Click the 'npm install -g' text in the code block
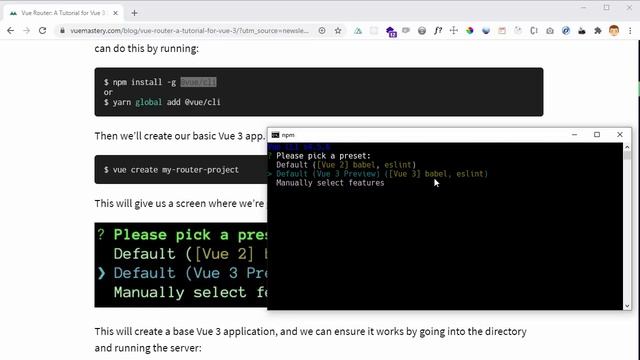Image resolution: width=640 pixels, height=360 pixels. 144,82
